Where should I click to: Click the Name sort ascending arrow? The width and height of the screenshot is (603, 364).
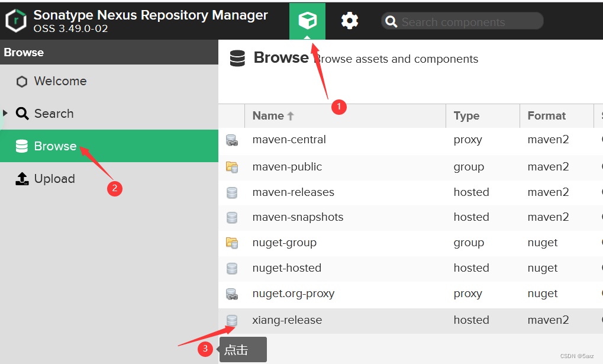(291, 116)
